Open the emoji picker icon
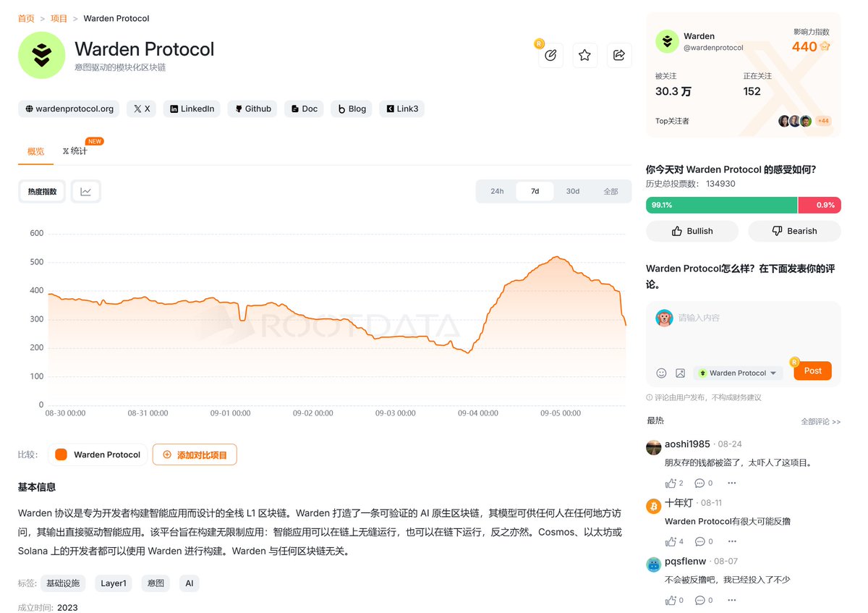 (661, 373)
